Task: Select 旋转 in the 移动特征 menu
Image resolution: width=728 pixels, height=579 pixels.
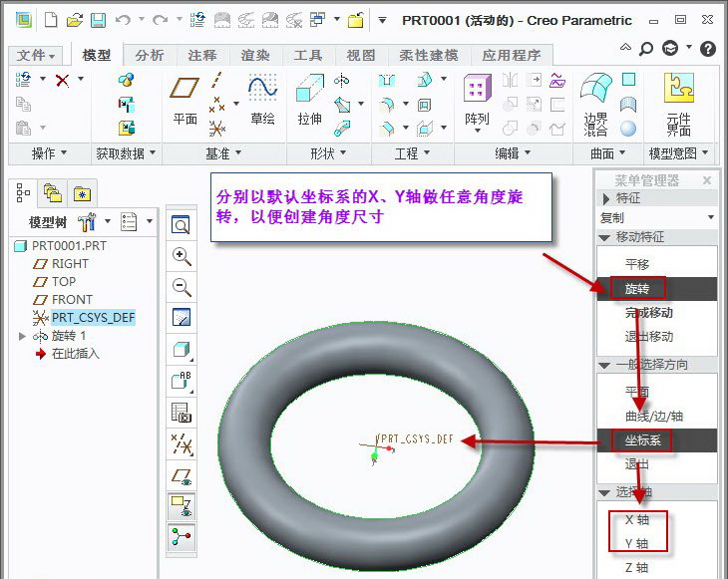Action: 657,289
